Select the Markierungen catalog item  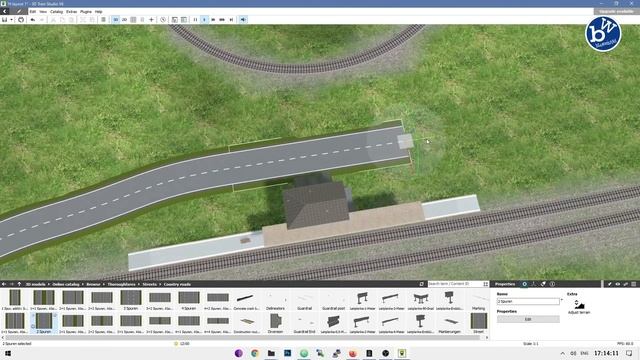(x=449, y=324)
